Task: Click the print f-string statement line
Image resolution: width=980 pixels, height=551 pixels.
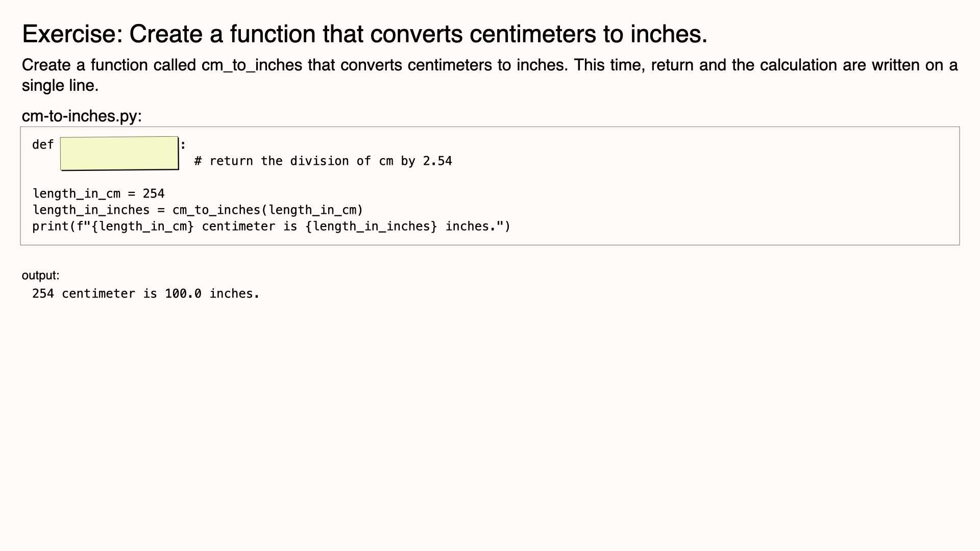Action: [272, 227]
